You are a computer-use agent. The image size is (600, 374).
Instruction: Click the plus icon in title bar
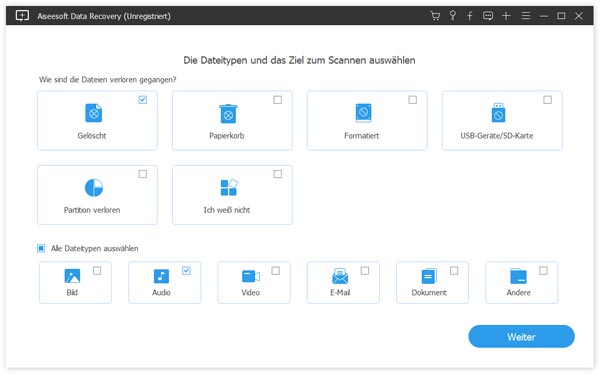[x=506, y=16]
